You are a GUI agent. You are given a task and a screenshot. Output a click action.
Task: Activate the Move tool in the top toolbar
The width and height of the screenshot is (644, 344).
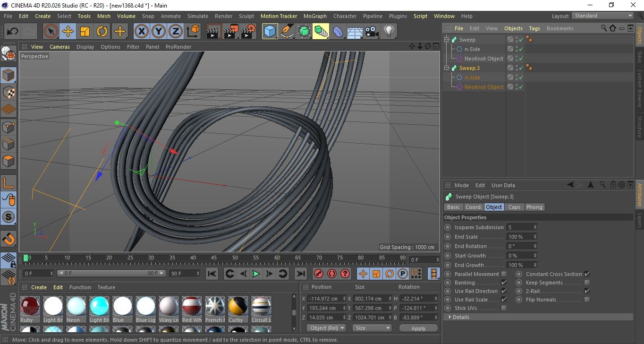tap(68, 32)
